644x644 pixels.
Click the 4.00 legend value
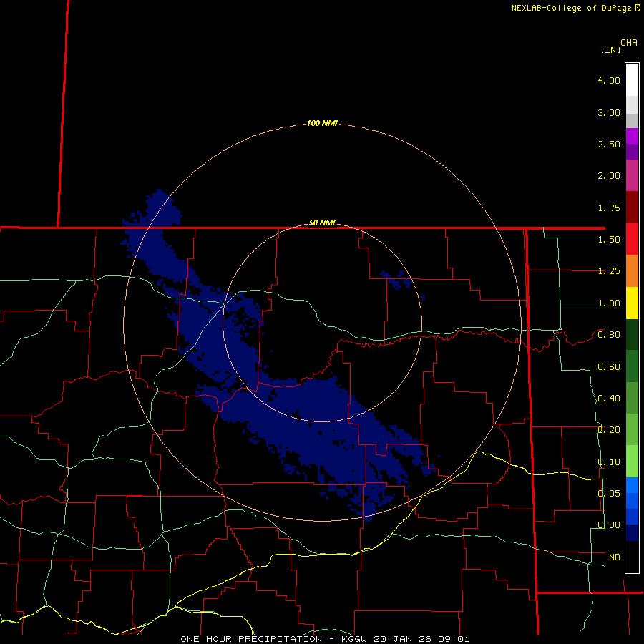[x=609, y=80]
